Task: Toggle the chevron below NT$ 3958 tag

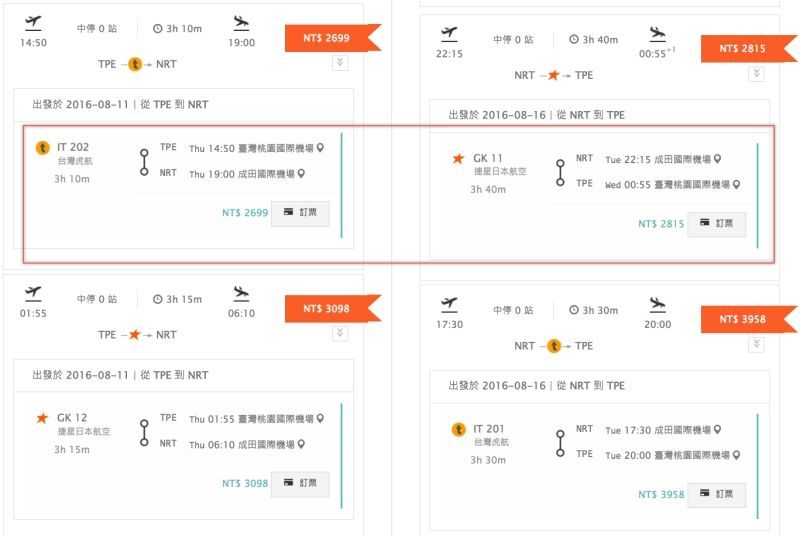Action: tap(756, 344)
